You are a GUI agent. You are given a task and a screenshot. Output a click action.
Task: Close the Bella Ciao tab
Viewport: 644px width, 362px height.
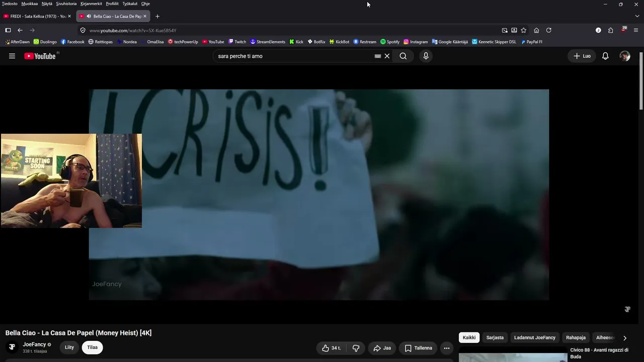pyautogui.click(x=145, y=16)
